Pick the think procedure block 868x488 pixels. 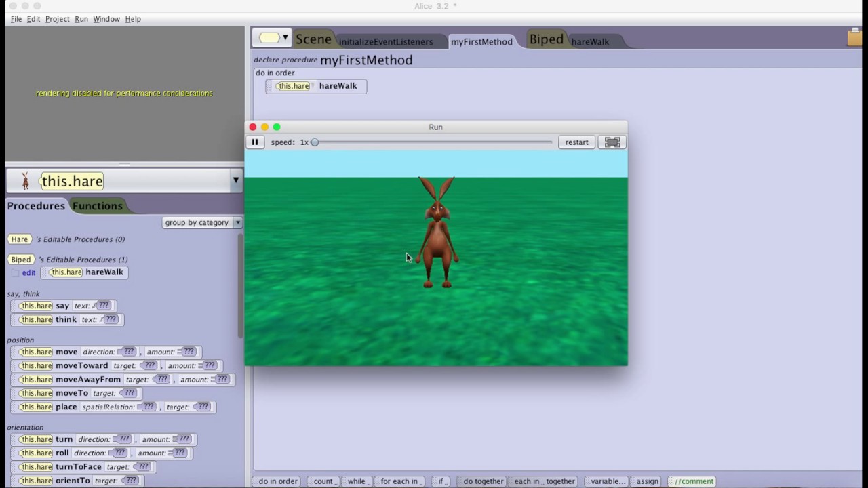(67, 319)
